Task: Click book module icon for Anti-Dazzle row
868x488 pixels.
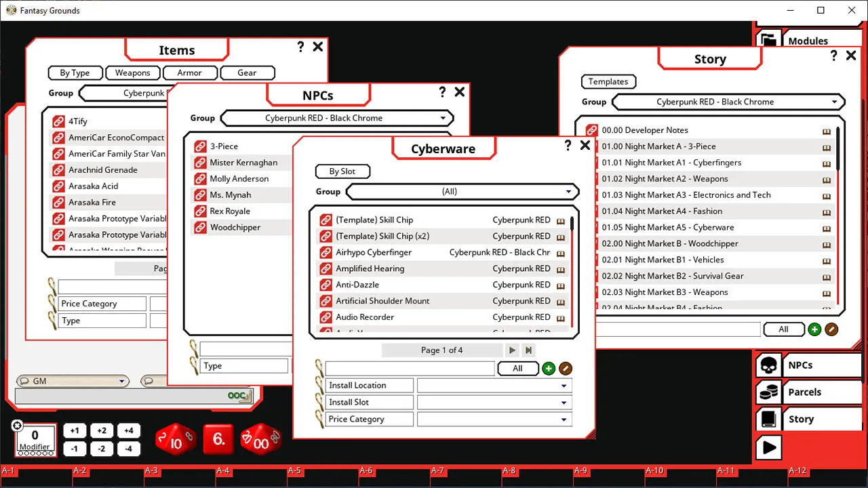Action: pyautogui.click(x=561, y=285)
